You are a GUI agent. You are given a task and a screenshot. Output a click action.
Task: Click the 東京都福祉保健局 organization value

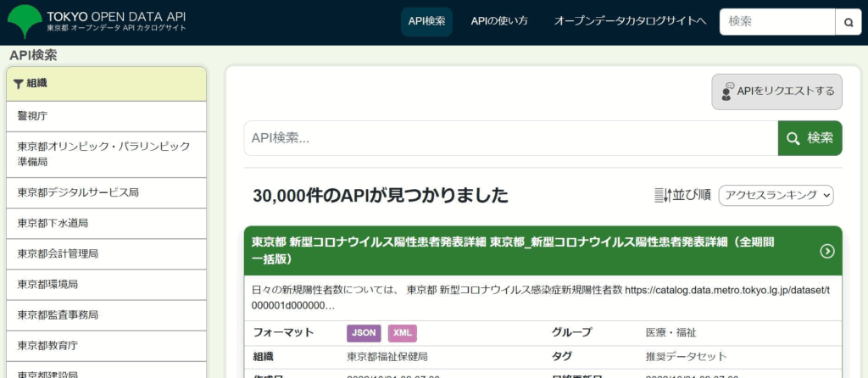click(387, 357)
